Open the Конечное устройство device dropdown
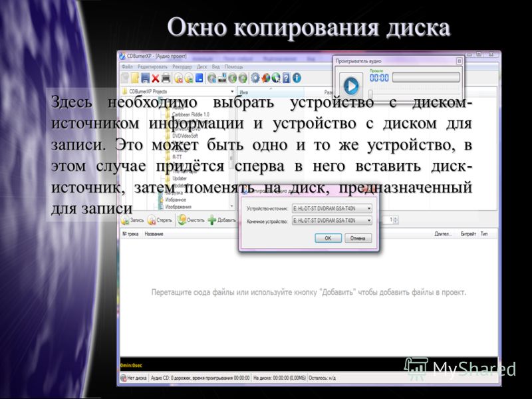The image size is (532, 399). (x=332, y=221)
